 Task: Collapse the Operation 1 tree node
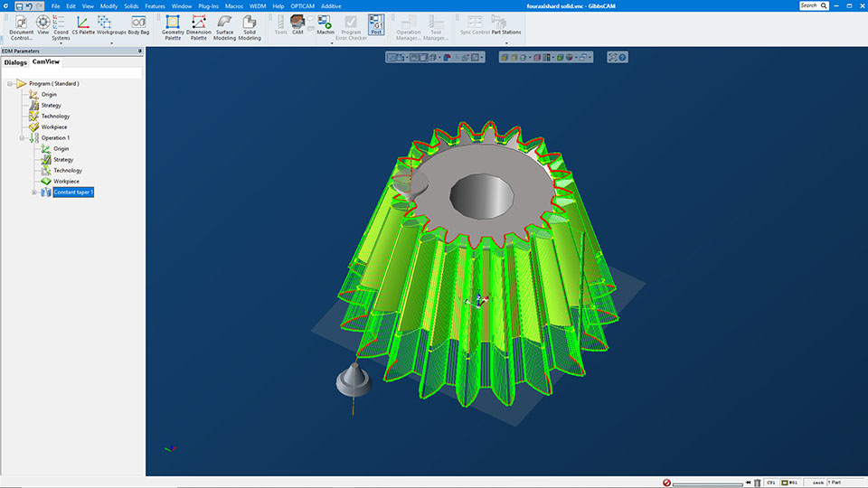(x=23, y=138)
